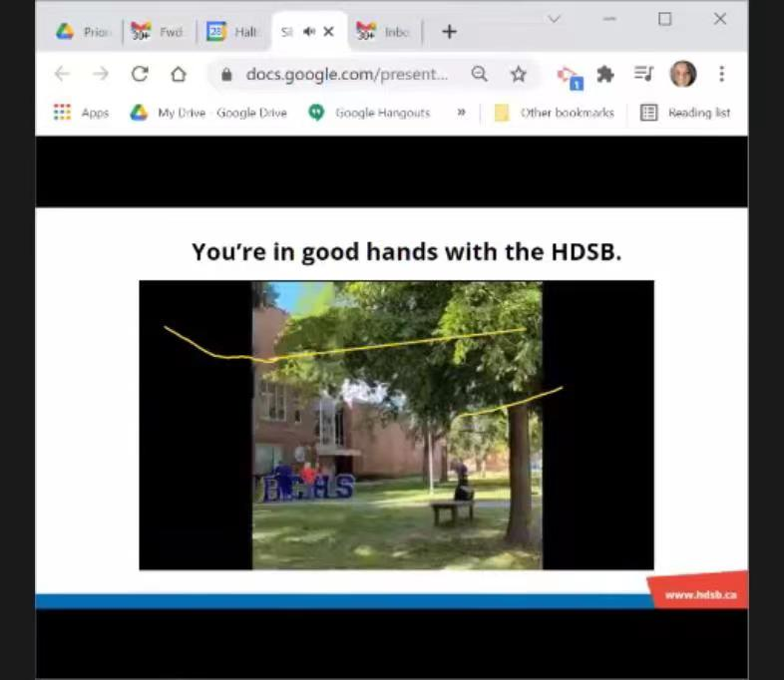Open the red extension with badge 1
Screen dimensions: 784x680
point(570,78)
